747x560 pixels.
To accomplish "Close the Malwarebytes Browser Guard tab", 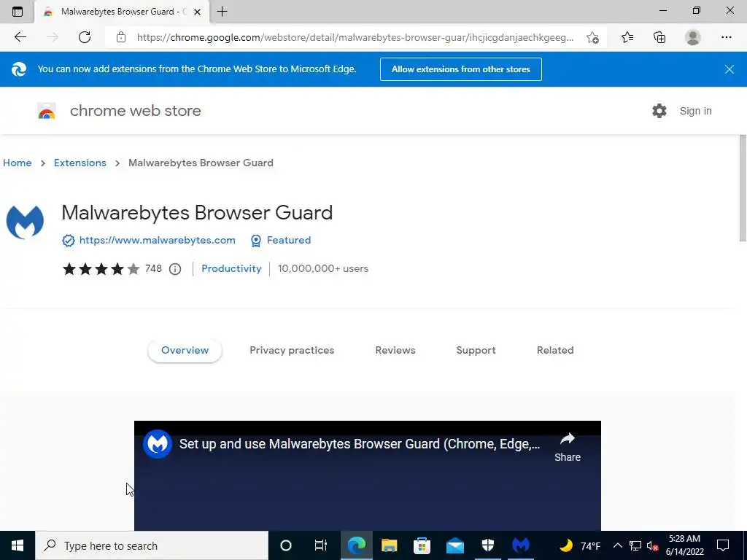I will (x=197, y=12).
